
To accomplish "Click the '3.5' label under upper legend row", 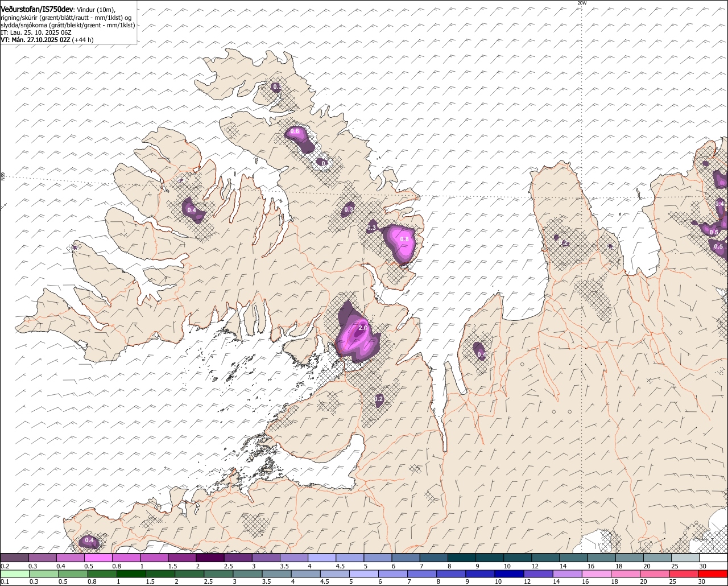I will (284, 566).
